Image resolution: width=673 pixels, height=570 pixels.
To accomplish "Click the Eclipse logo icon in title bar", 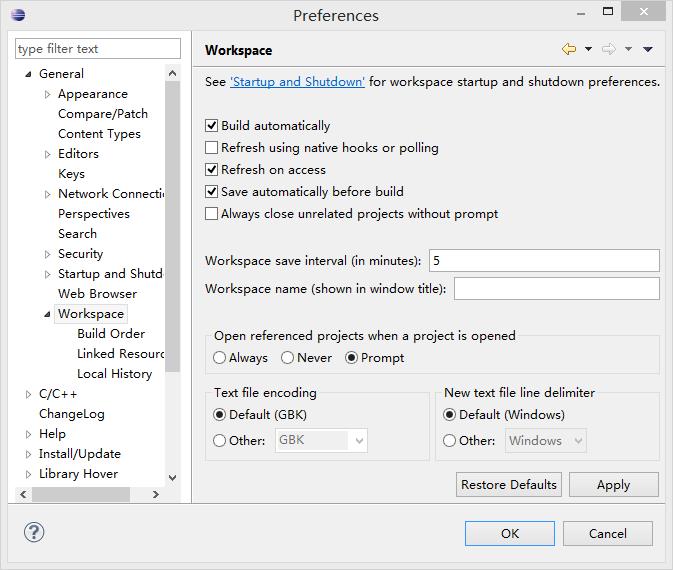I will (18, 15).
